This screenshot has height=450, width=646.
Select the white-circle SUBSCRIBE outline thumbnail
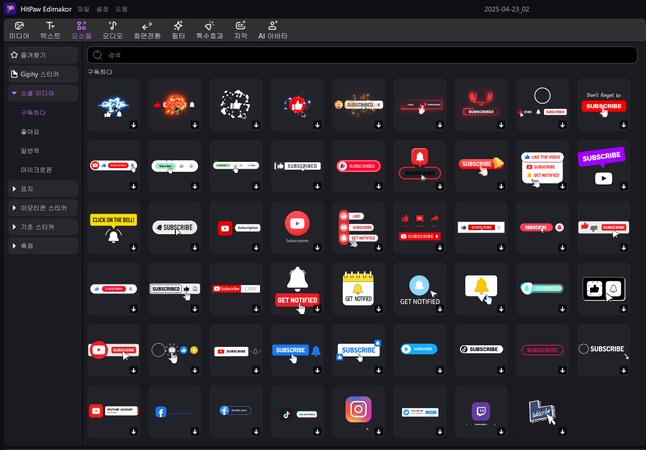604,349
